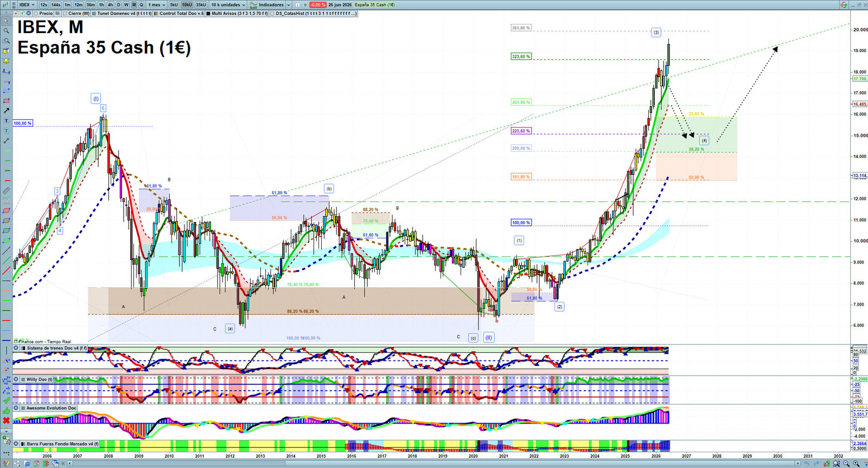Click the horizontal time scrollbar track
The image size is (868, 468).
(434, 463)
